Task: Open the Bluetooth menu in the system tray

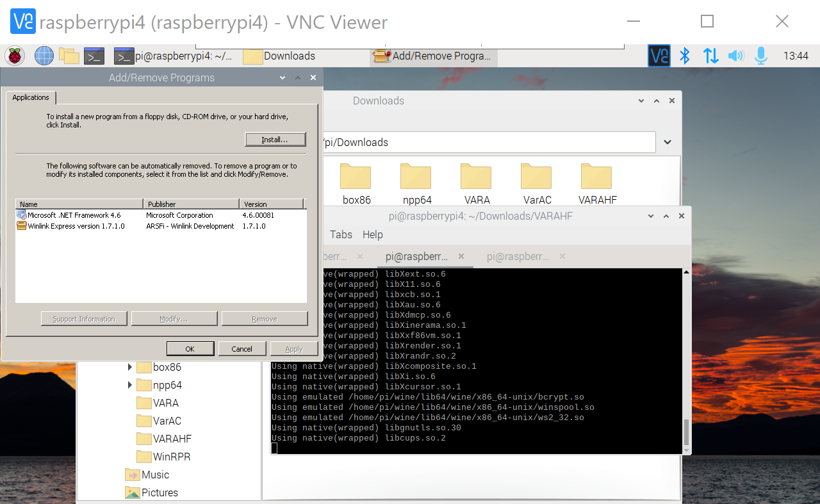Action: point(685,56)
